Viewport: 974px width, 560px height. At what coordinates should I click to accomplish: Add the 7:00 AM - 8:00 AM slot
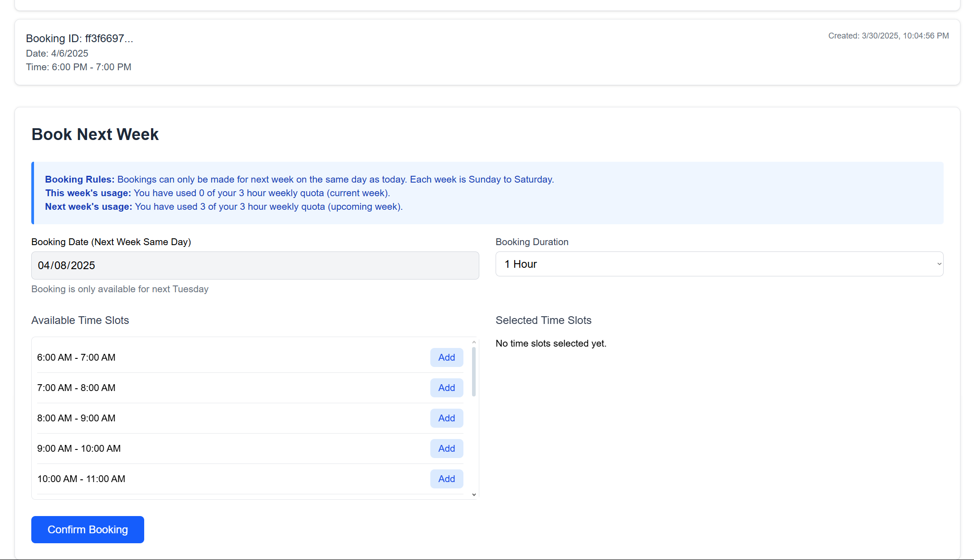tap(446, 388)
